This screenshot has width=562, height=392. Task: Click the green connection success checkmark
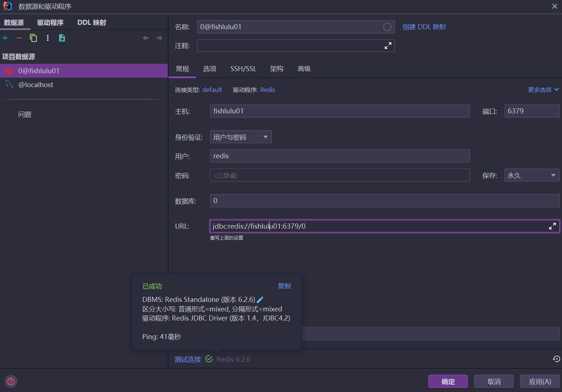coord(209,359)
